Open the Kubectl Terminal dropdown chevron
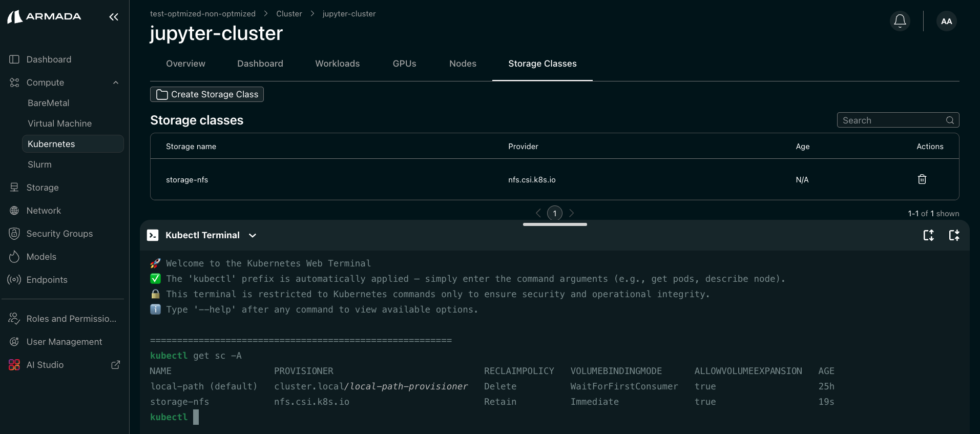This screenshot has height=434, width=980. [x=253, y=235]
